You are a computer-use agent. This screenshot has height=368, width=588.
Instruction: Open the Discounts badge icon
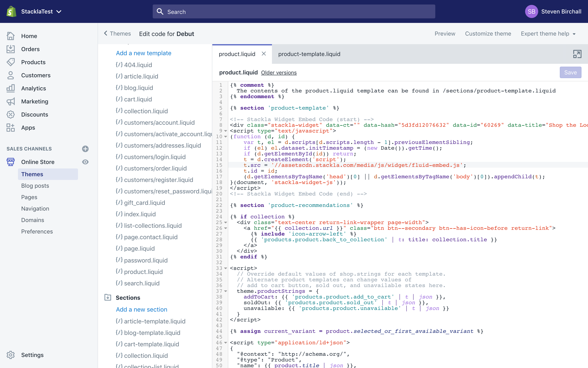coord(10,114)
